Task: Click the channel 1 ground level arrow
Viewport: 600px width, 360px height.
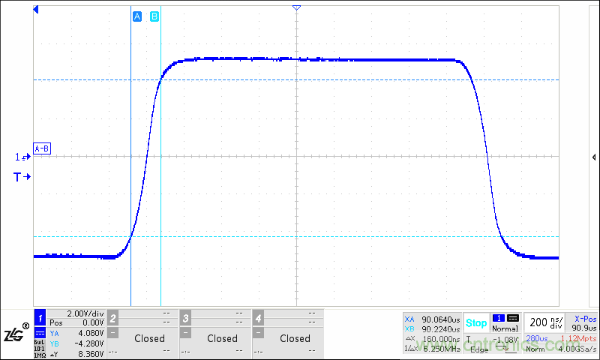Action: click(23, 157)
